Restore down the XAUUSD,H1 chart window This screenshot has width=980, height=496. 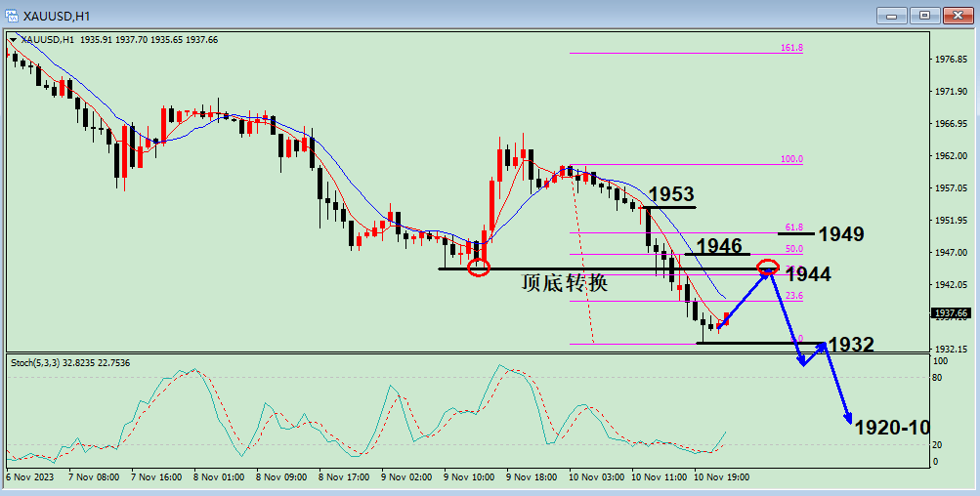coord(925,15)
